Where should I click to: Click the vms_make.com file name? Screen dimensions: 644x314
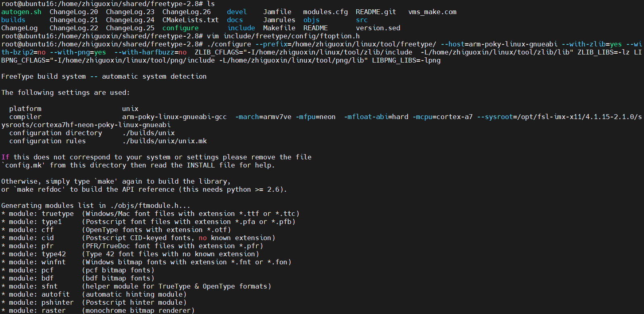[x=432, y=12]
